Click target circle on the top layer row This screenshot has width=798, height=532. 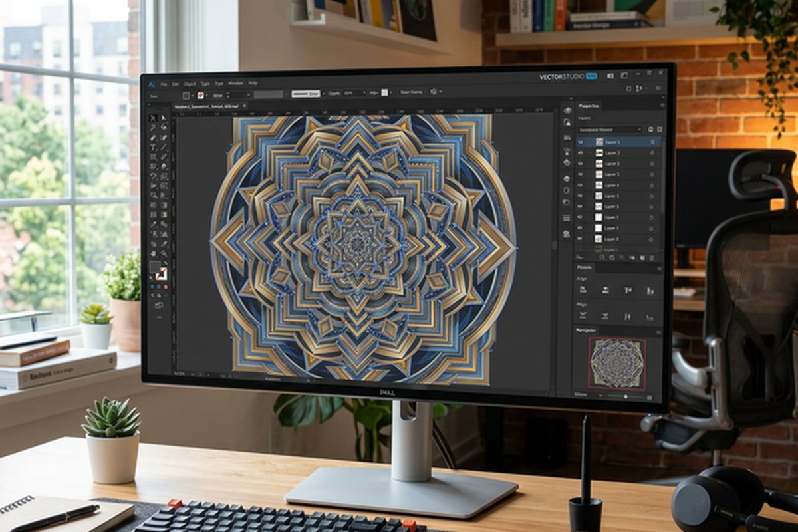(x=652, y=142)
